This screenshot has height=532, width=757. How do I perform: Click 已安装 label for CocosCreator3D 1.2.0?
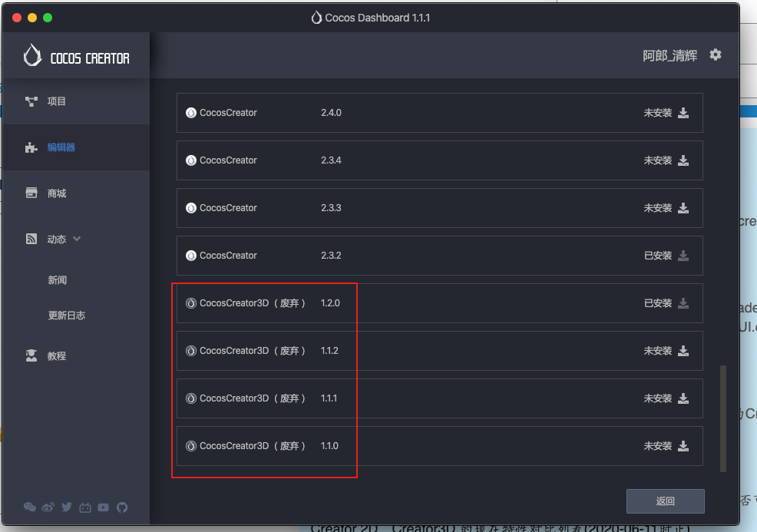(x=657, y=303)
